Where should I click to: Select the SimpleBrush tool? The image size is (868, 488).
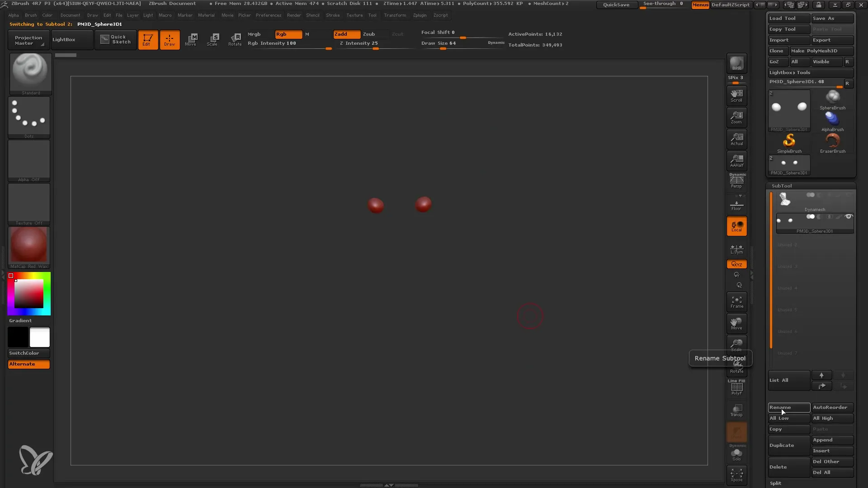[789, 143]
